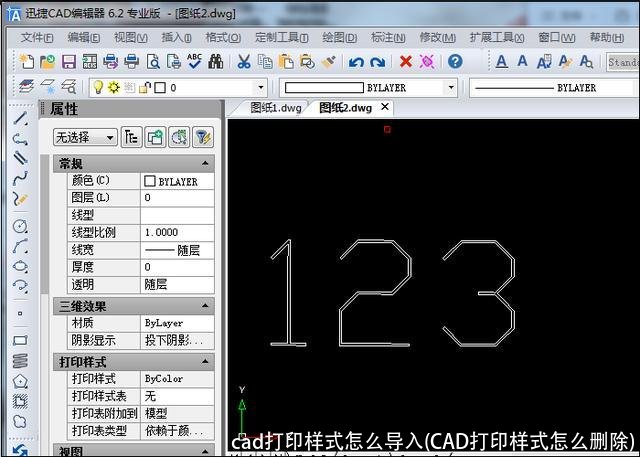Select the Line drawing tool
The width and height of the screenshot is (640, 457).
20,119
